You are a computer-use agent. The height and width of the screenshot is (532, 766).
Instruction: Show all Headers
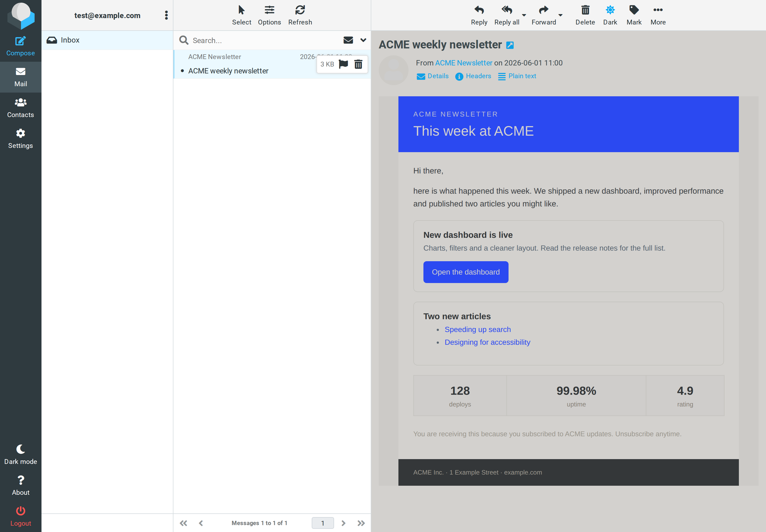click(x=473, y=76)
